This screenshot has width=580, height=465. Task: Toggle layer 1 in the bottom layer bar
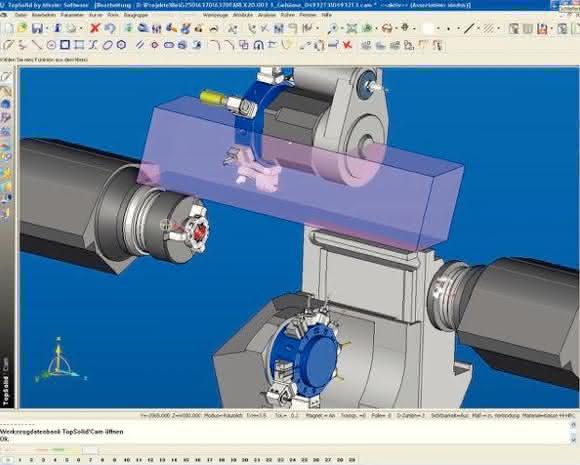[20, 460]
